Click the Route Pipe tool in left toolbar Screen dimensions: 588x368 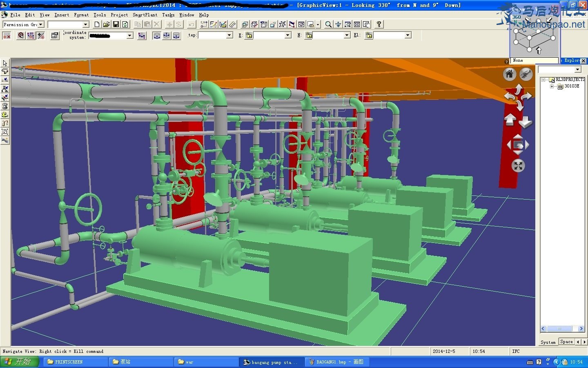pyautogui.click(x=5, y=72)
